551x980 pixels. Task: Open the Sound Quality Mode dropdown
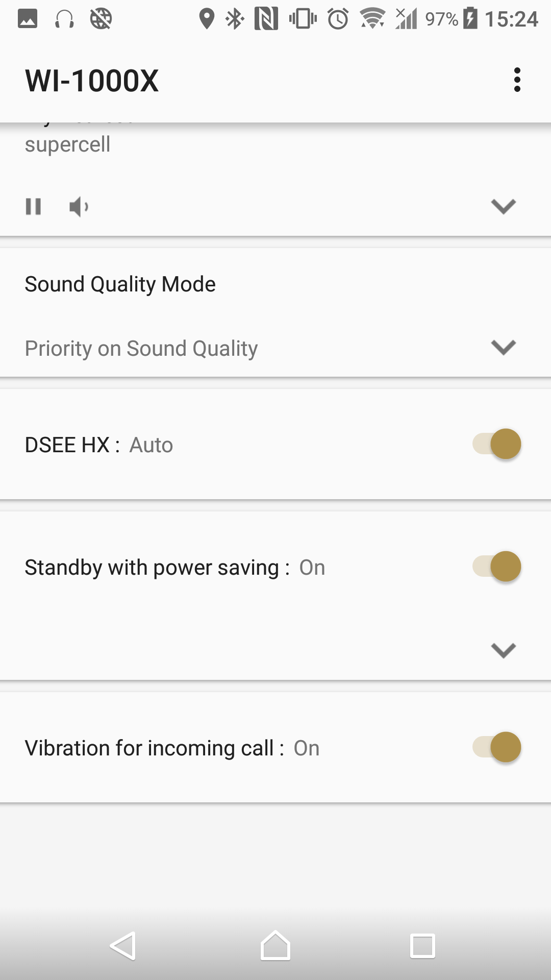coord(503,348)
